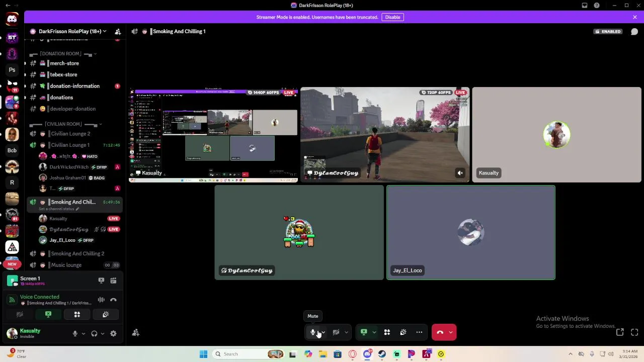Enter full screen call view
This screenshot has width=644, height=362.
[x=634, y=332]
